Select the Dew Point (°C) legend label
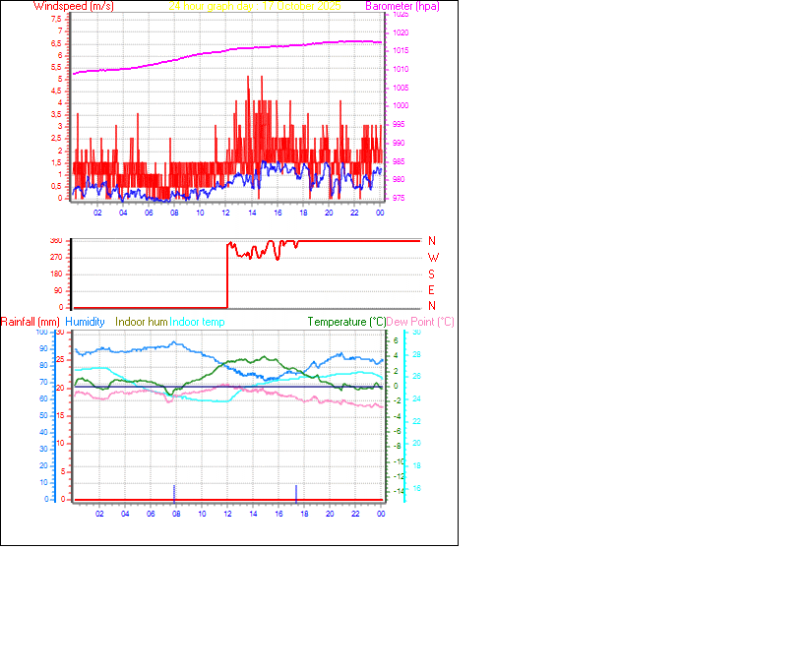 pyautogui.click(x=420, y=321)
